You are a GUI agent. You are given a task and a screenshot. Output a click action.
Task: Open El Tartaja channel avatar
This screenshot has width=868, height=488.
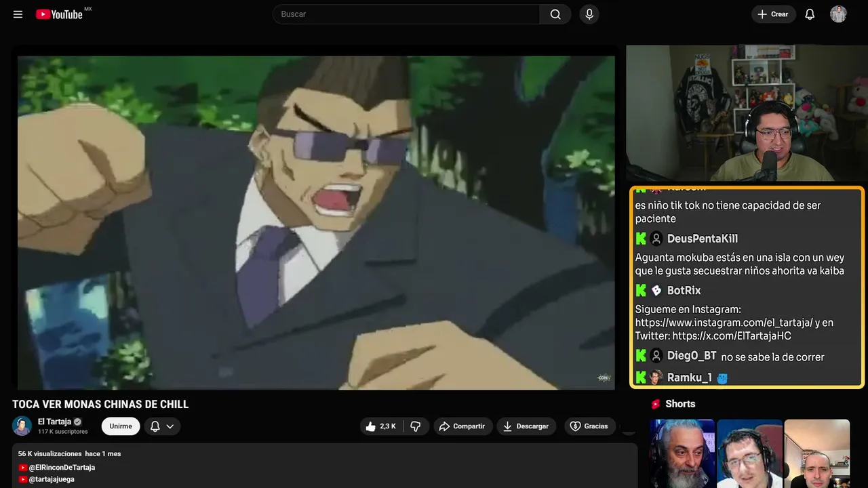pos(22,426)
